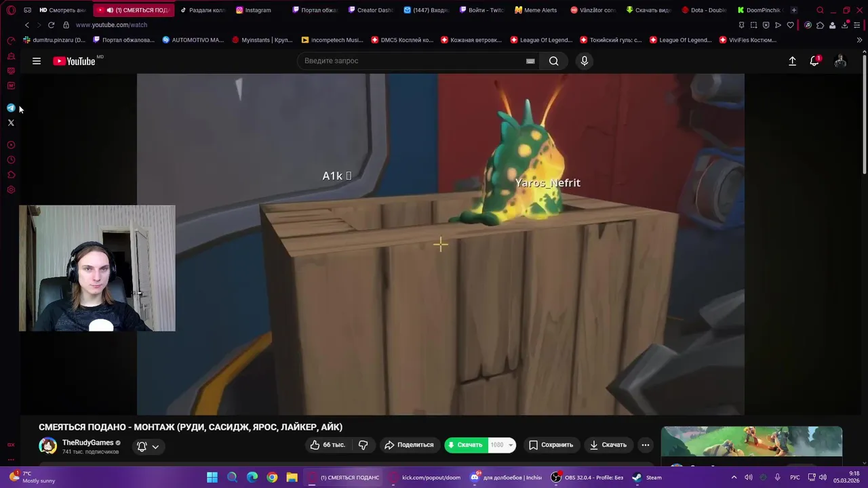Image resolution: width=868 pixels, height=488 pixels.
Task: Open the Steam taskbar app
Action: click(646, 477)
